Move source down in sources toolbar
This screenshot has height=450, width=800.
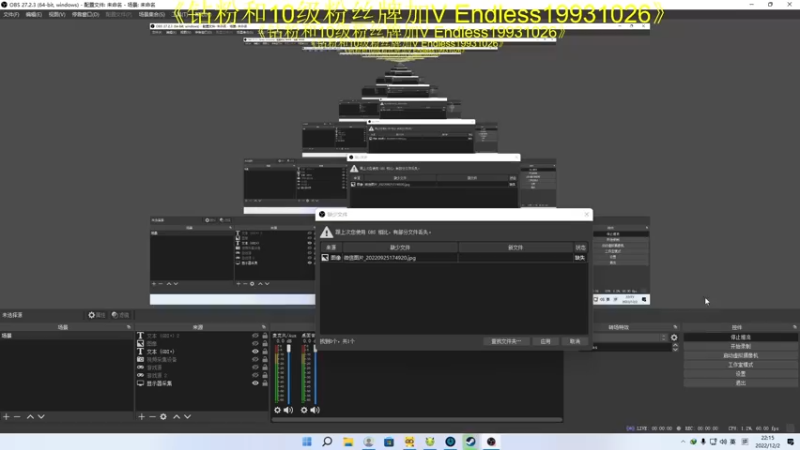188,417
